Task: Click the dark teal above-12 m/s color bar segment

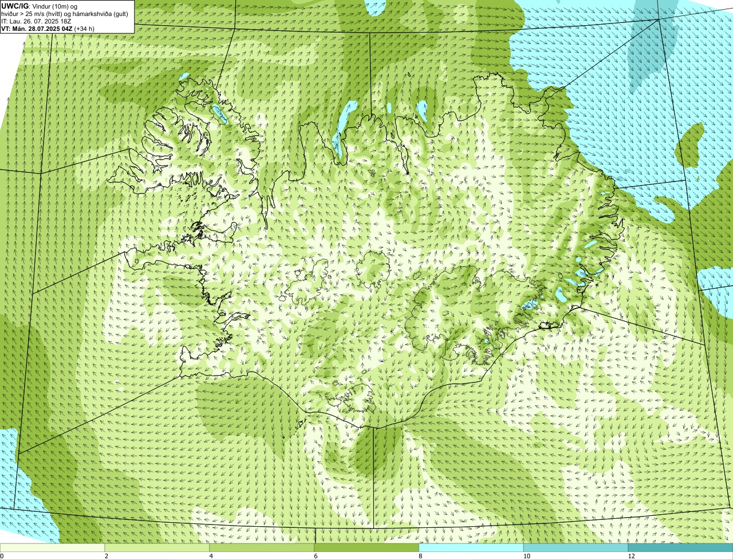Action: (681, 548)
